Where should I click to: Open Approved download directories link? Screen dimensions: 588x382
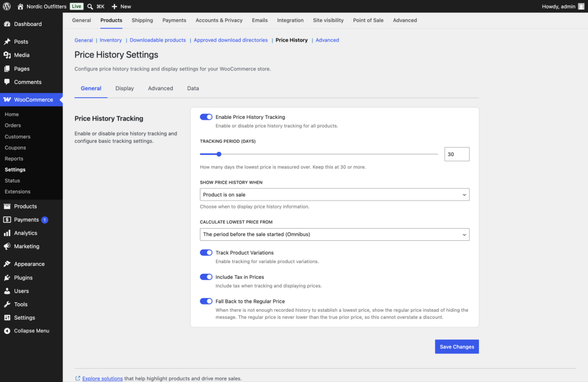pyautogui.click(x=230, y=40)
